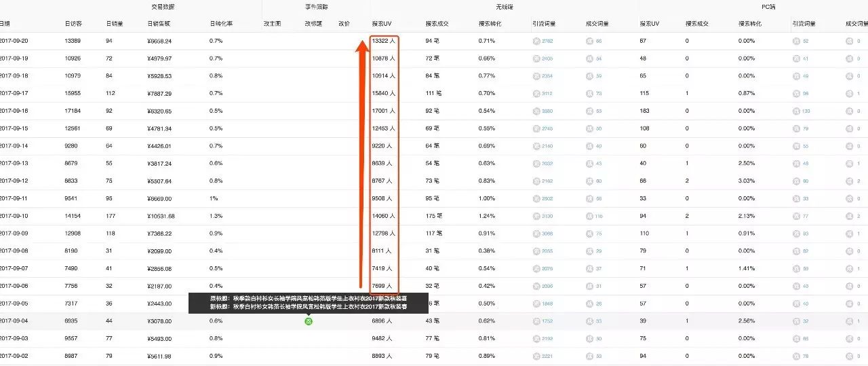The image size is (868, 366).
Task: Click PC端 search UV value 183
Action: coord(644,111)
